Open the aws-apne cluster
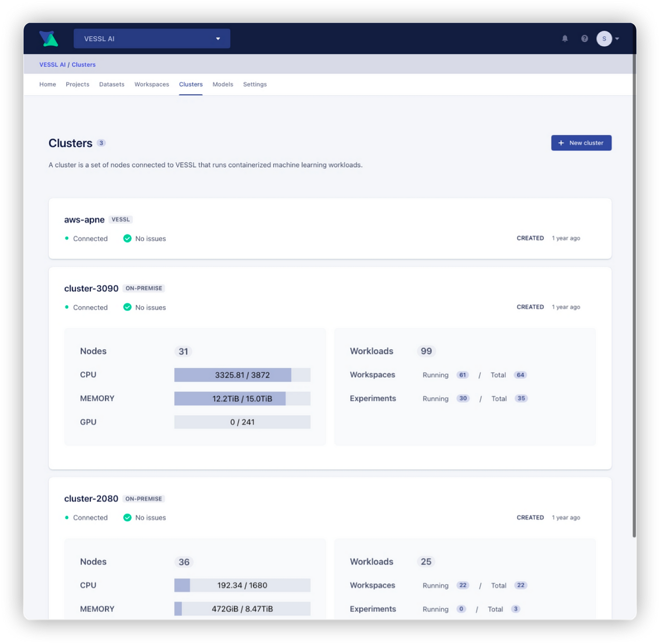This screenshot has height=644, width=660. tap(84, 220)
